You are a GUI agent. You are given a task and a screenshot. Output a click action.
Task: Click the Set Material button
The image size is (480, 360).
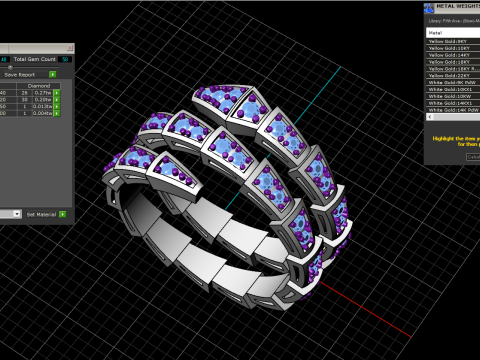click(x=41, y=214)
